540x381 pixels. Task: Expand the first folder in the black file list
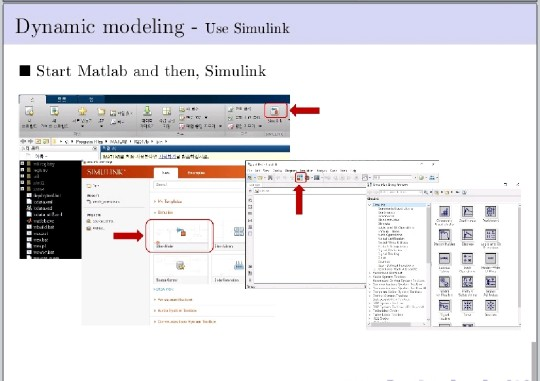click(x=22, y=164)
